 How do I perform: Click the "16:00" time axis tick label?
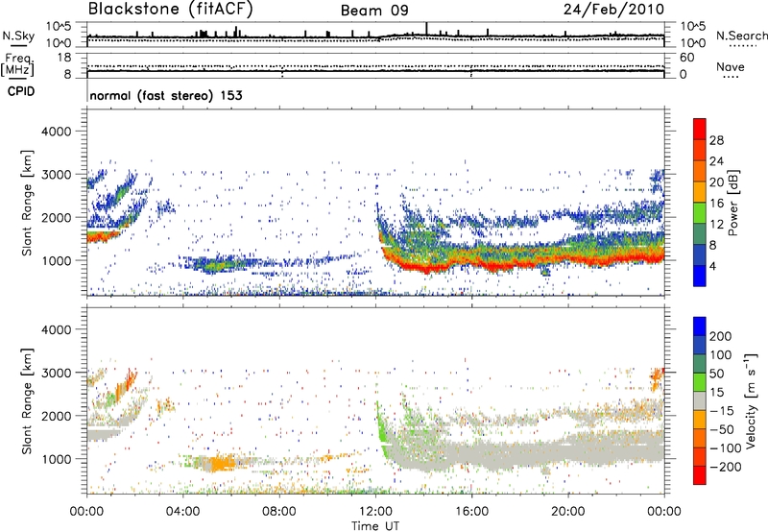[471, 512]
